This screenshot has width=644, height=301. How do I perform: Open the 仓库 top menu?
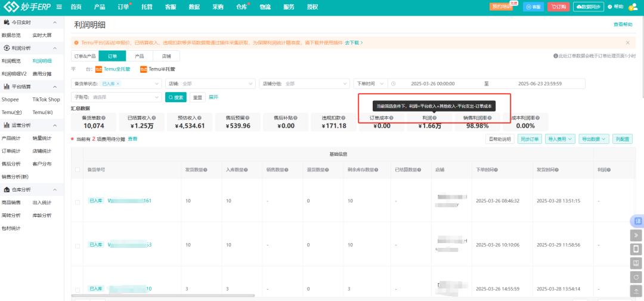[x=241, y=7]
